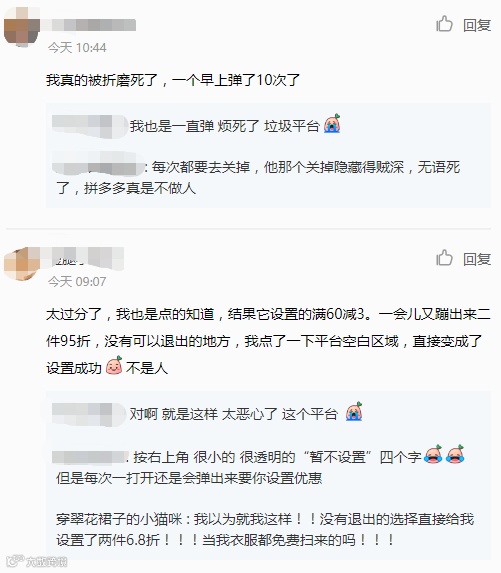The height and width of the screenshot is (573, 501).
Task: Click the watermark logo at bottom corner
Action: pos(37,561)
